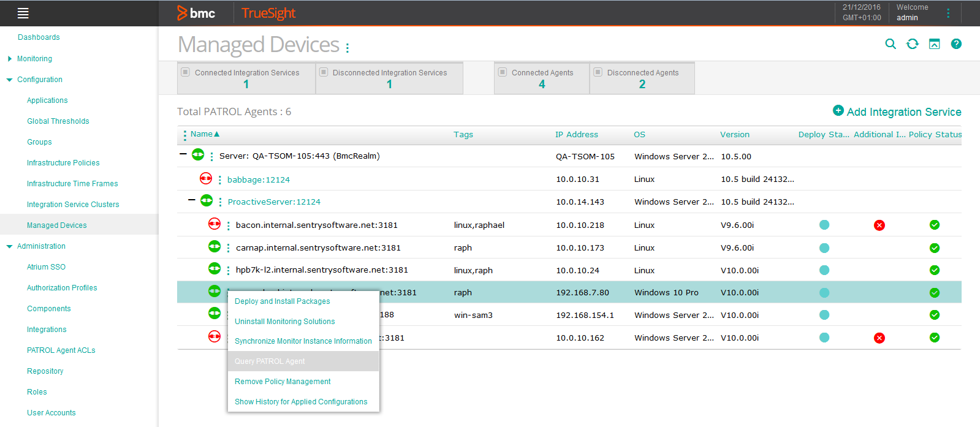Select Uninstall Monitoring Solutions menu entry
Image resolution: width=980 pixels, height=427 pixels.
pyautogui.click(x=285, y=322)
